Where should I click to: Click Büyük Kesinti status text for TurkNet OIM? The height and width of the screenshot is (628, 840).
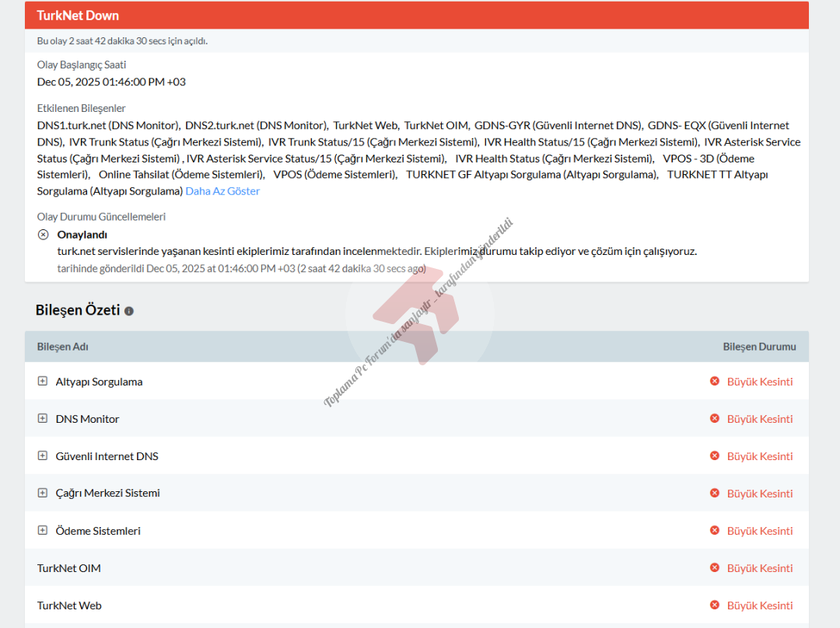click(x=760, y=568)
